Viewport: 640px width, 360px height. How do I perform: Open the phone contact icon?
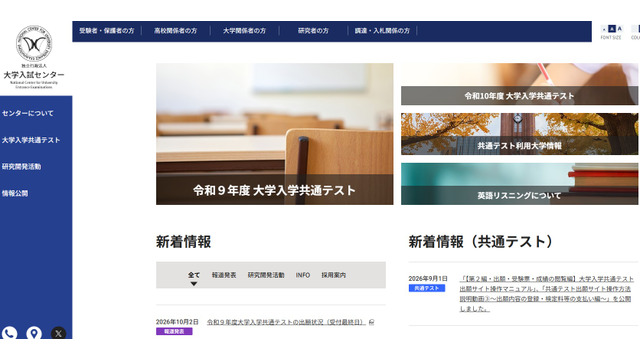click(x=9, y=333)
